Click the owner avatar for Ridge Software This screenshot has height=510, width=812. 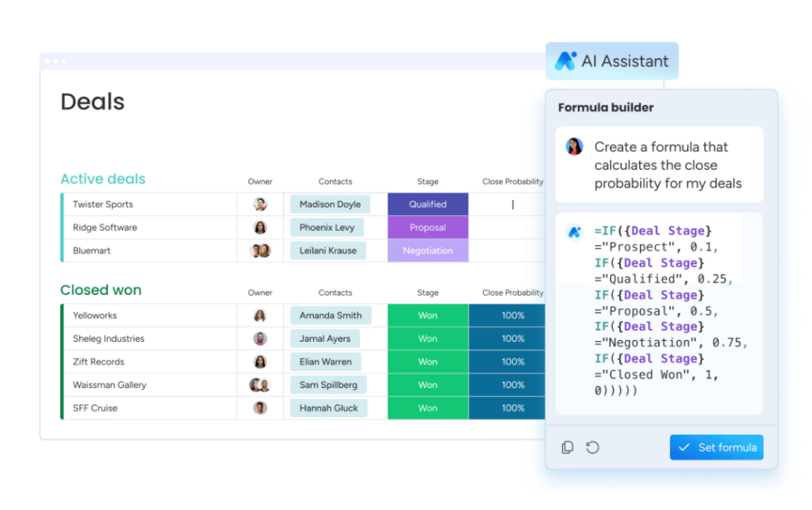pos(260,228)
